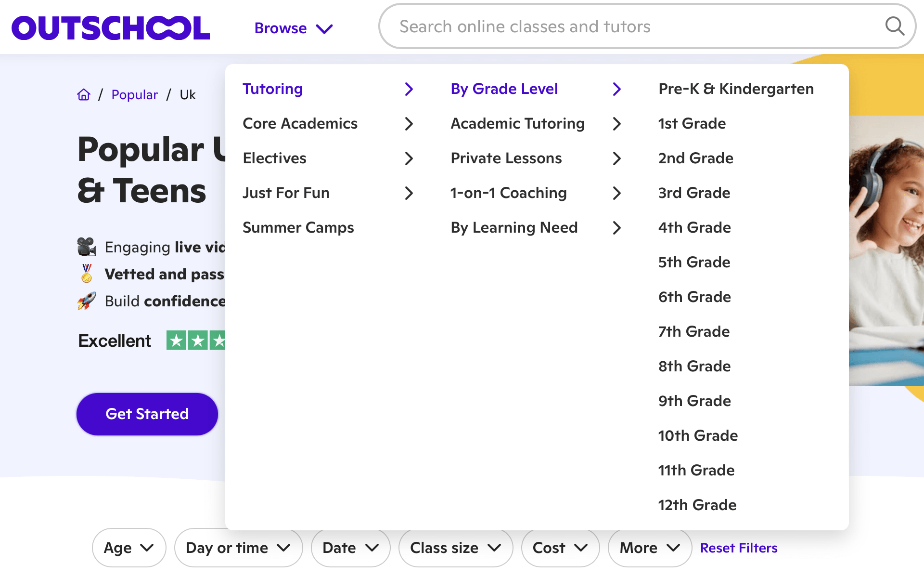924x578 pixels.
Task: Open the Age filter dropdown
Action: pos(128,548)
